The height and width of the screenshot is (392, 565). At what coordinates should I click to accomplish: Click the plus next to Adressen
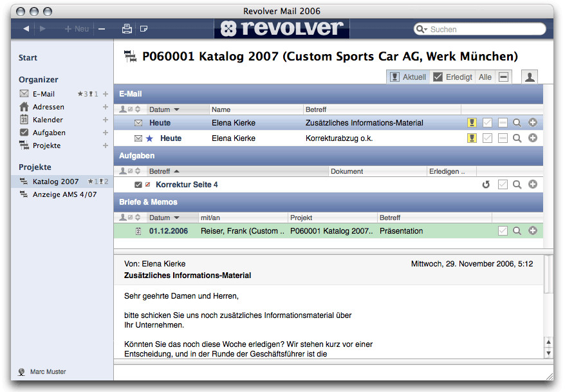106,107
